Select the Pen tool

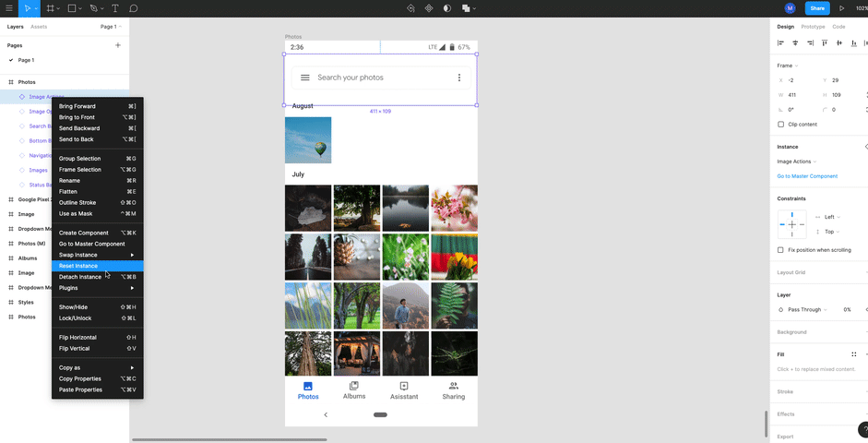pyautogui.click(x=93, y=8)
